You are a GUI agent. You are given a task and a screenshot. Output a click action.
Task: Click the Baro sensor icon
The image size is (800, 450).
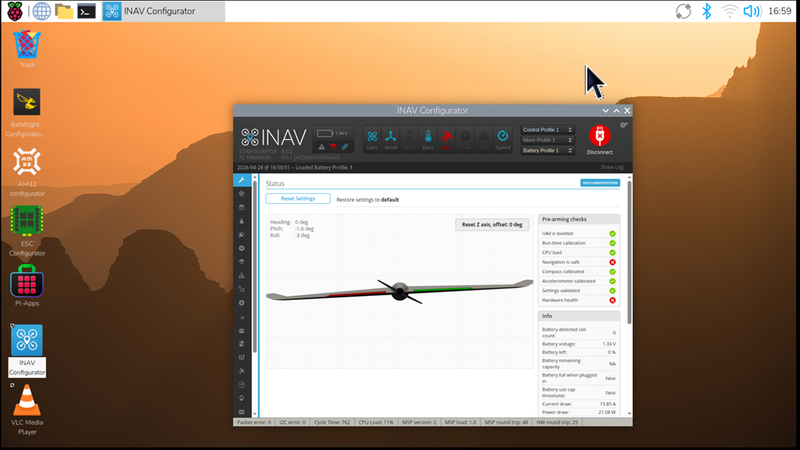coord(428,138)
